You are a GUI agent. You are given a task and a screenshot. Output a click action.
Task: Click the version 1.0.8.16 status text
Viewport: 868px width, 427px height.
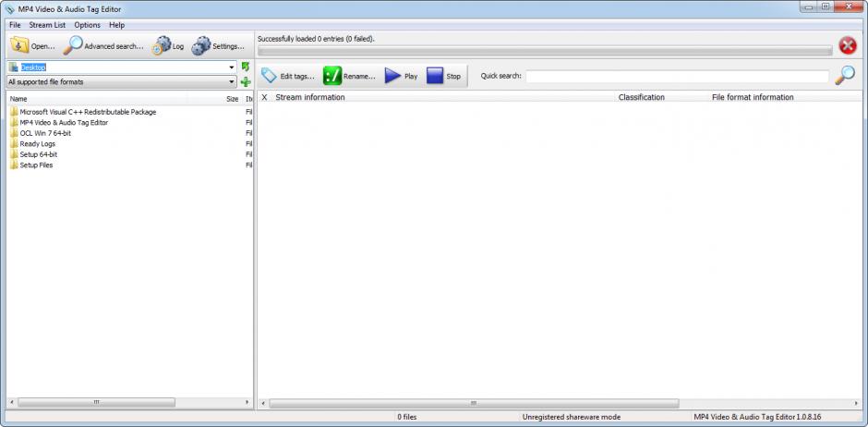758,417
